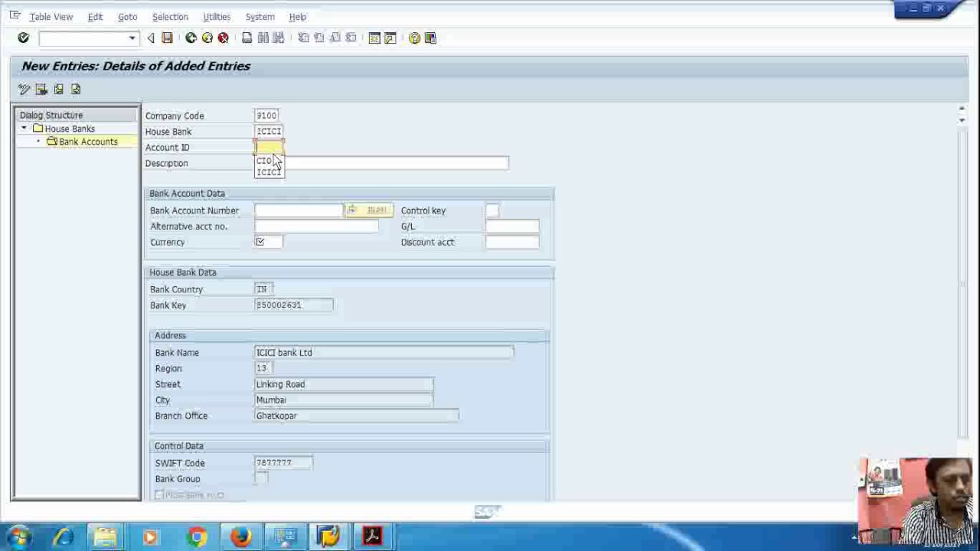The height and width of the screenshot is (551, 980).
Task: Click the Bank Key field 850002631
Action: pyautogui.click(x=294, y=305)
